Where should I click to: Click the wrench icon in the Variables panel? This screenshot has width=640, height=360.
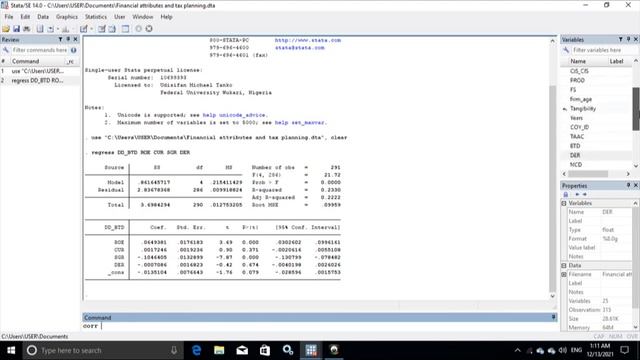566,50
